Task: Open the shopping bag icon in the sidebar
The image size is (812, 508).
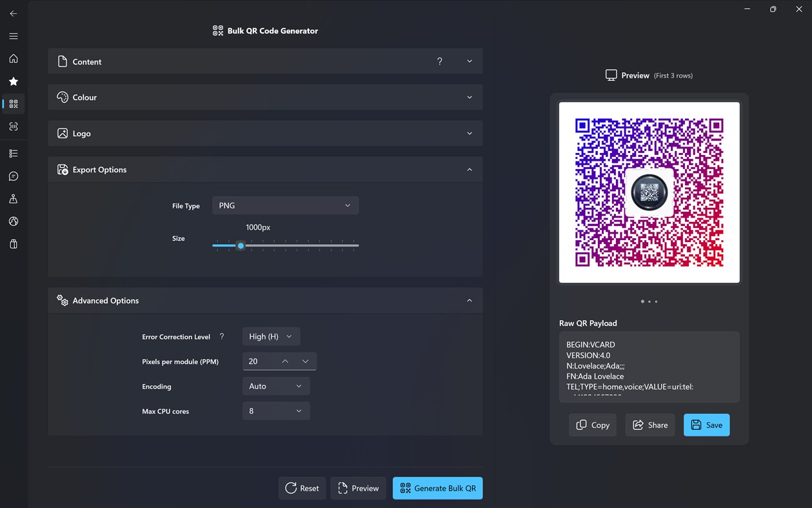Action: (x=13, y=244)
